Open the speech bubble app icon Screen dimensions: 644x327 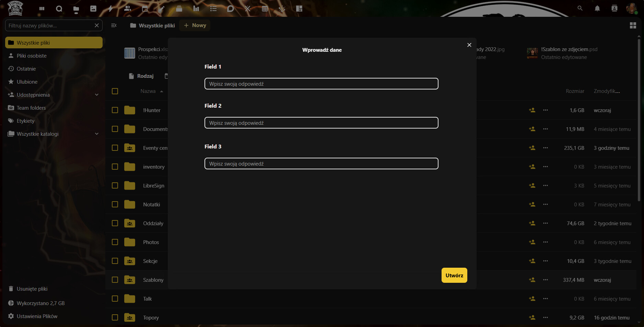pos(231,9)
